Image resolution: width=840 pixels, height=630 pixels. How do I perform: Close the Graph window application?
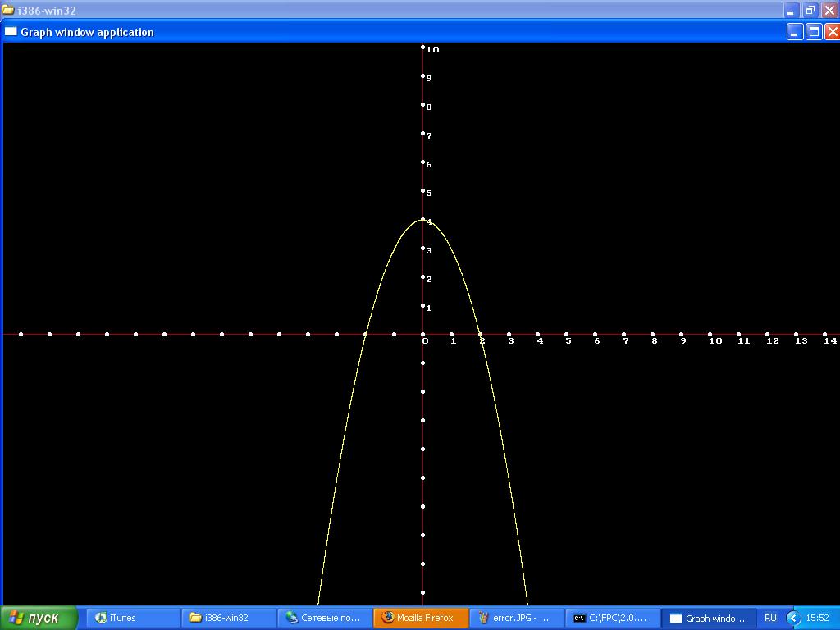(832, 32)
